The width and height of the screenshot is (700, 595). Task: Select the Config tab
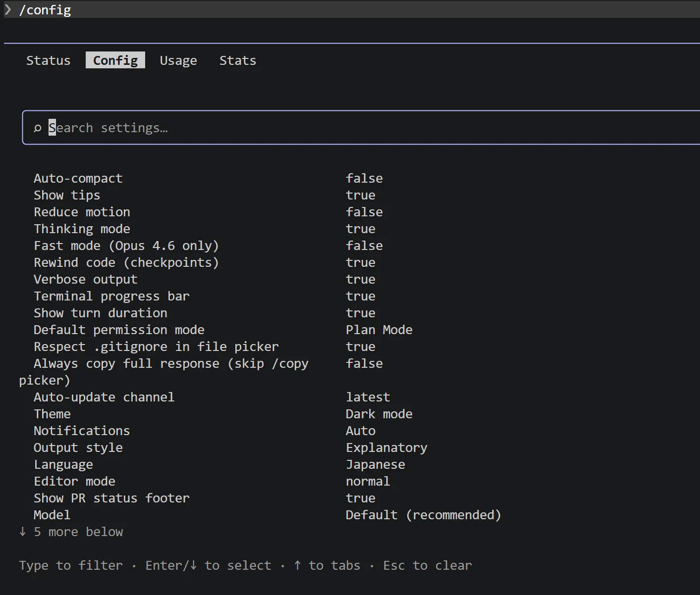point(115,60)
